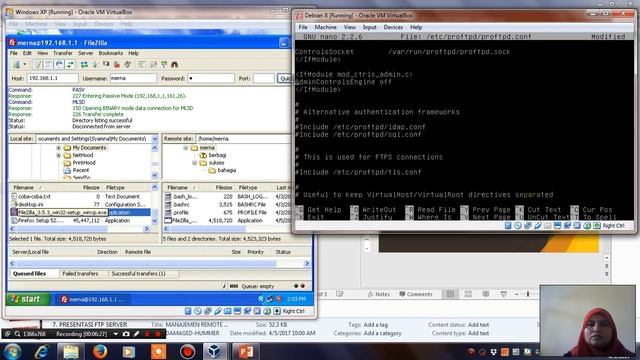Click Cancel current operation toolbar icon
The image size is (640, 360).
tap(106, 64)
